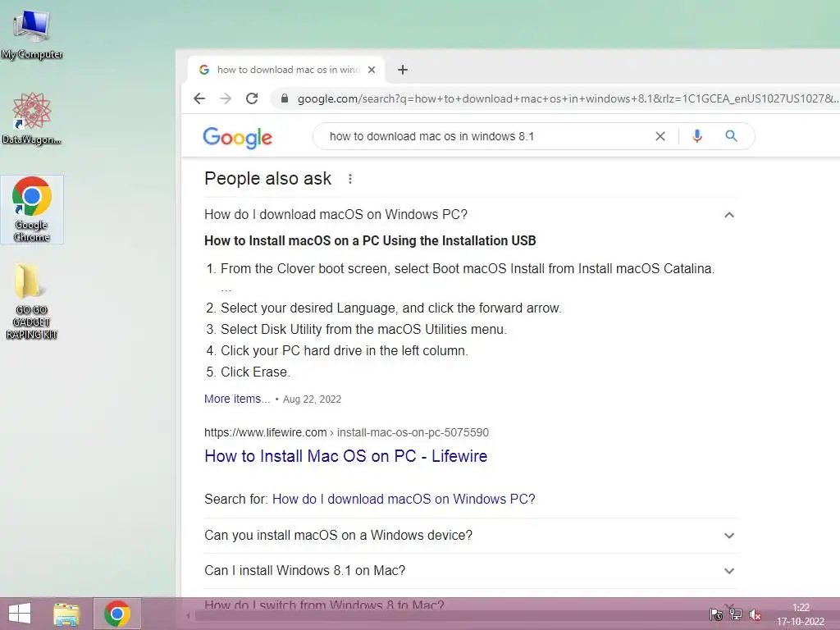
Task: Click step 'Select Disk Utility from the macOS Utilities menu'
Action: 363,329
